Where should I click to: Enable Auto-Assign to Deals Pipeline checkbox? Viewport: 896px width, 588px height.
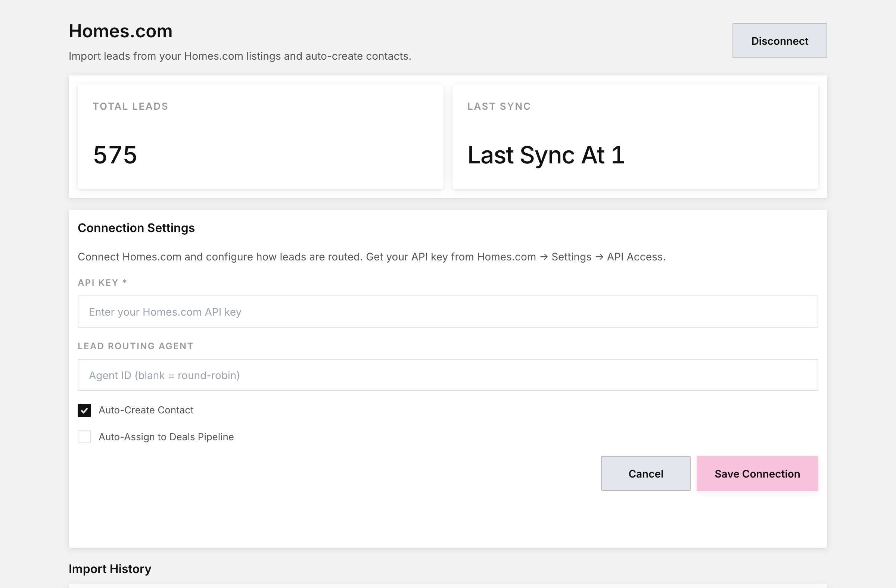click(x=84, y=437)
